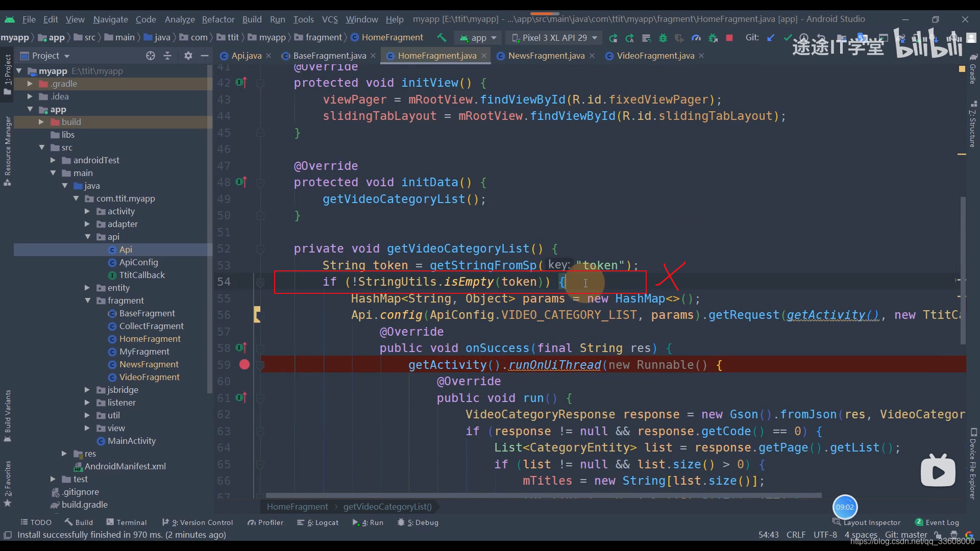Expand the activity package
The width and height of the screenshot is (980, 551).
[x=87, y=211]
